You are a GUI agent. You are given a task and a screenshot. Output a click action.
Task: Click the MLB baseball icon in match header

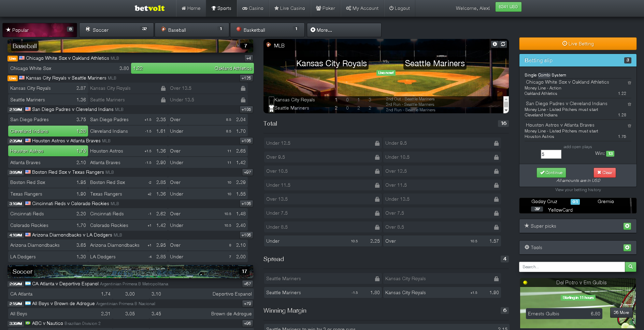pos(269,45)
